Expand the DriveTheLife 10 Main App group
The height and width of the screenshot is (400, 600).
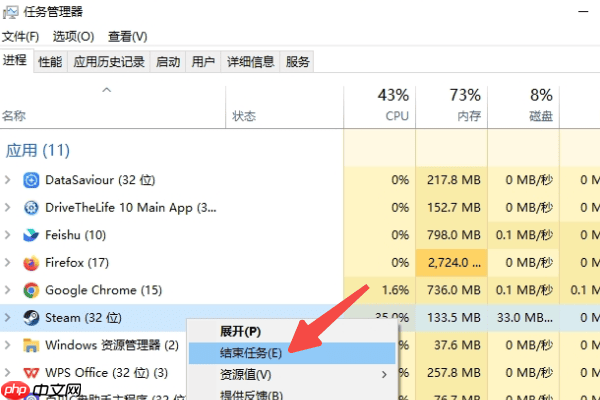pos(7,207)
